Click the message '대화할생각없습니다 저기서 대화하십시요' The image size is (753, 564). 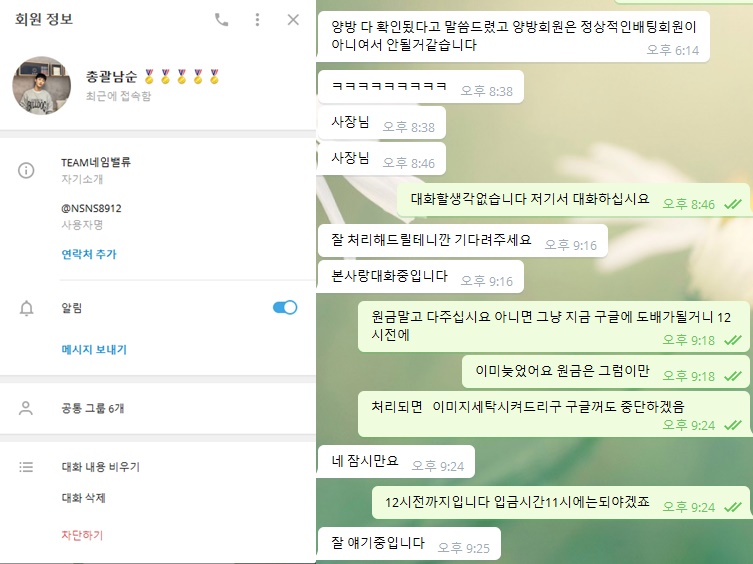coord(530,199)
